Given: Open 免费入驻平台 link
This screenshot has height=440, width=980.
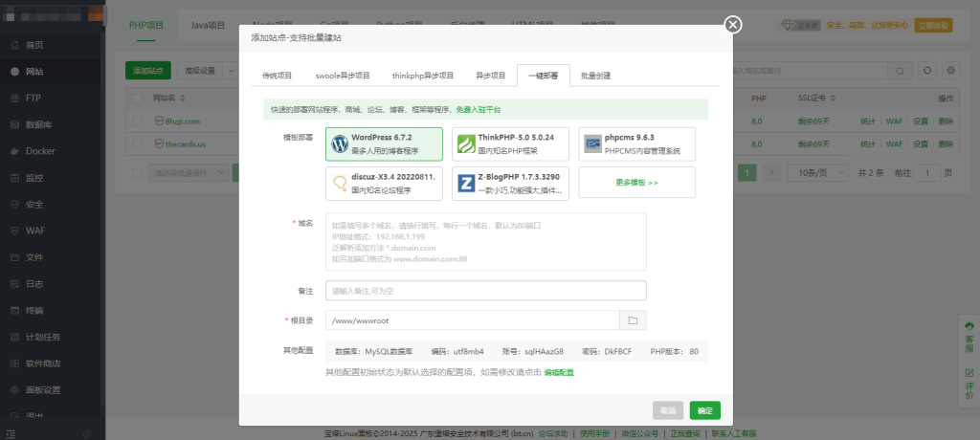Looking at the screenshot, I should 479,109.
